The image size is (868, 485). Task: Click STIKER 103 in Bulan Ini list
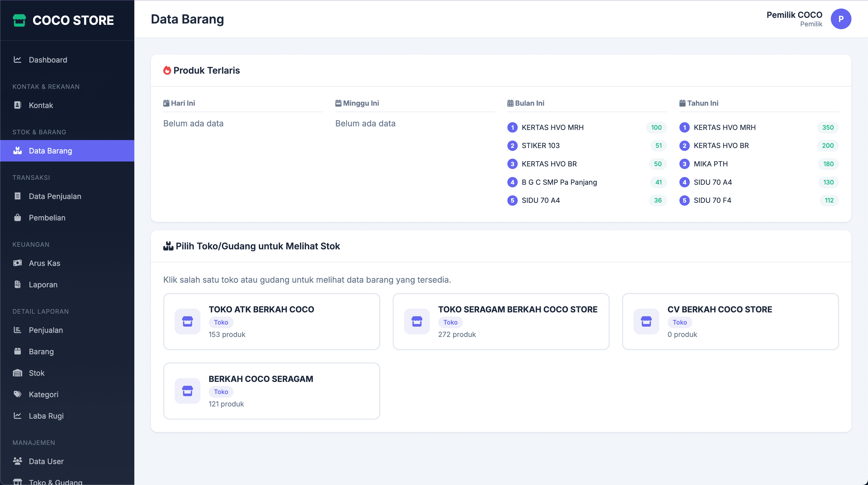click(x=540, y=145)
